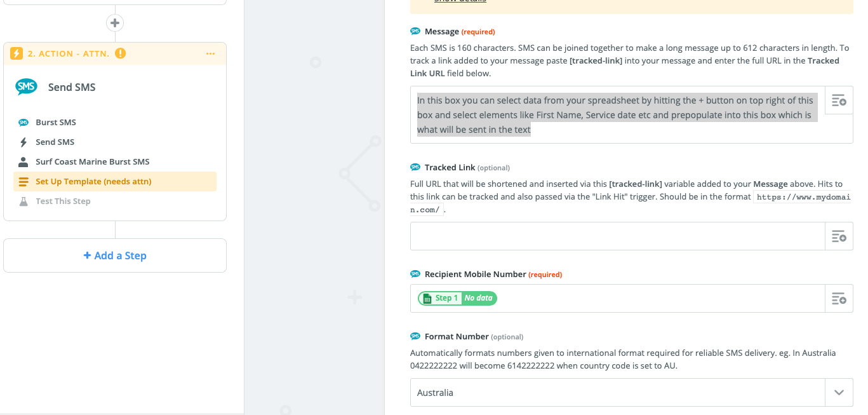868x415 pixels.
Task: Click the plus icon above step 2
Action: 115,24
